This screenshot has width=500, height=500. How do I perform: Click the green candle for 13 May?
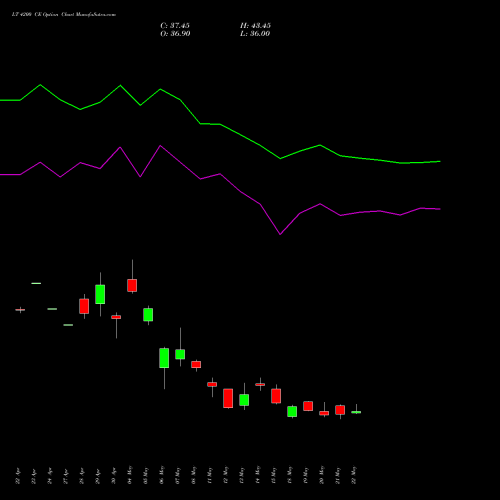(244, 400)
